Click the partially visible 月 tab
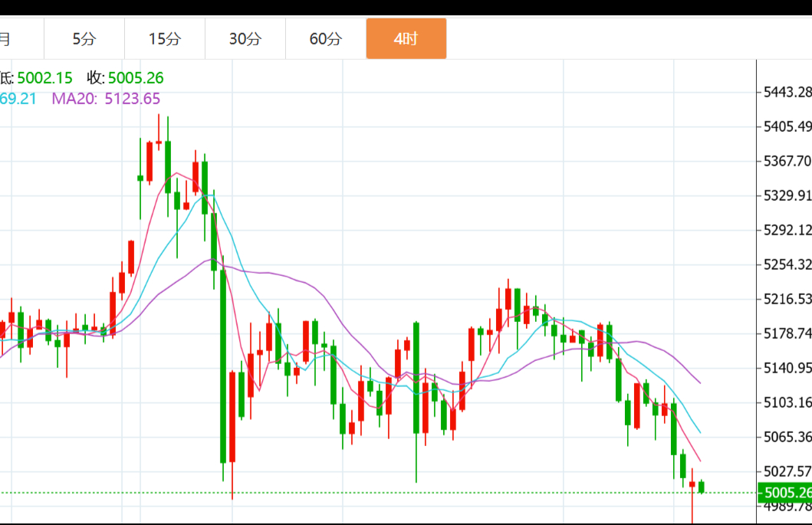Image resolution: width=812 pixels, height=525 pixels. (8, 38)
